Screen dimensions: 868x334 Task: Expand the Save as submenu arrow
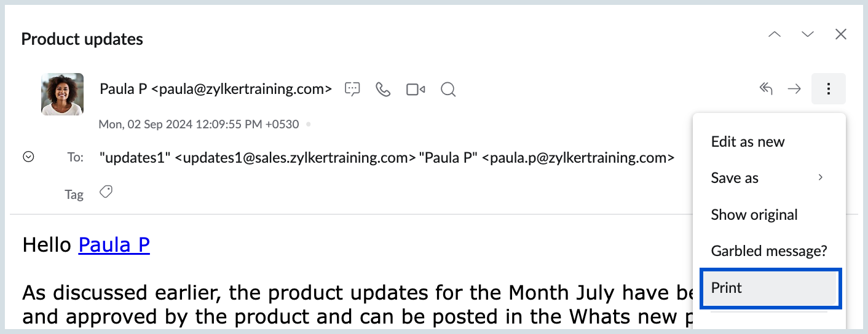point(820,177)
